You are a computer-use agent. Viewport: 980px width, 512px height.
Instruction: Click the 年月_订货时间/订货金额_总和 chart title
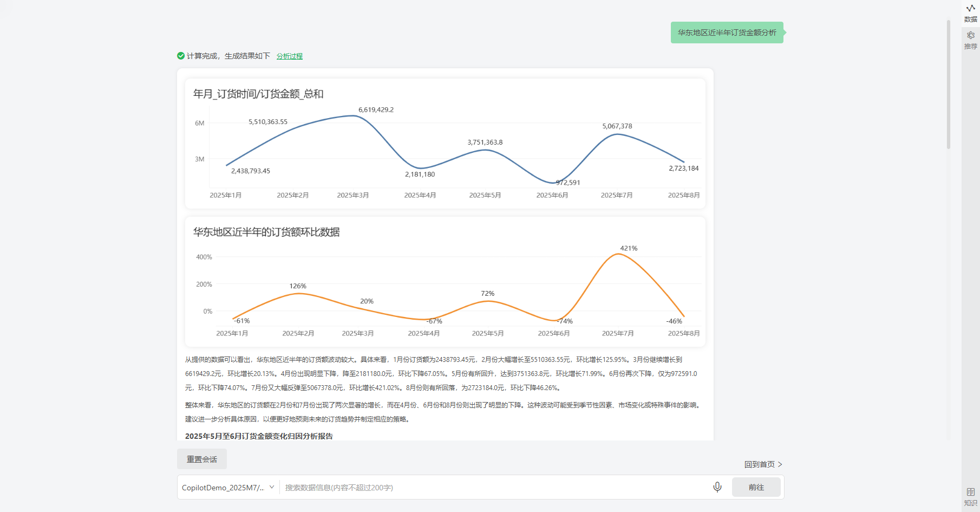[258, 94]
